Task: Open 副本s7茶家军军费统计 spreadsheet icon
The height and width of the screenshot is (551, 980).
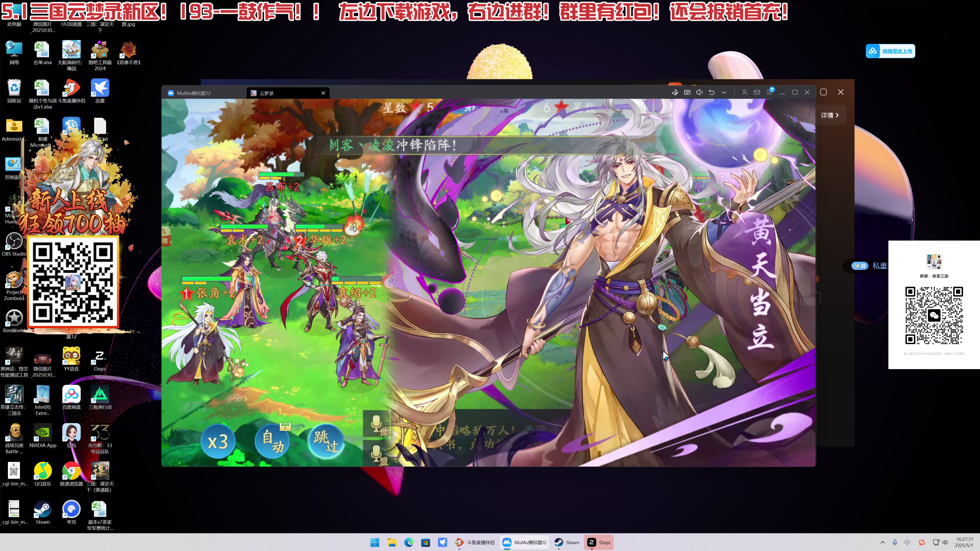Action: 100,516
